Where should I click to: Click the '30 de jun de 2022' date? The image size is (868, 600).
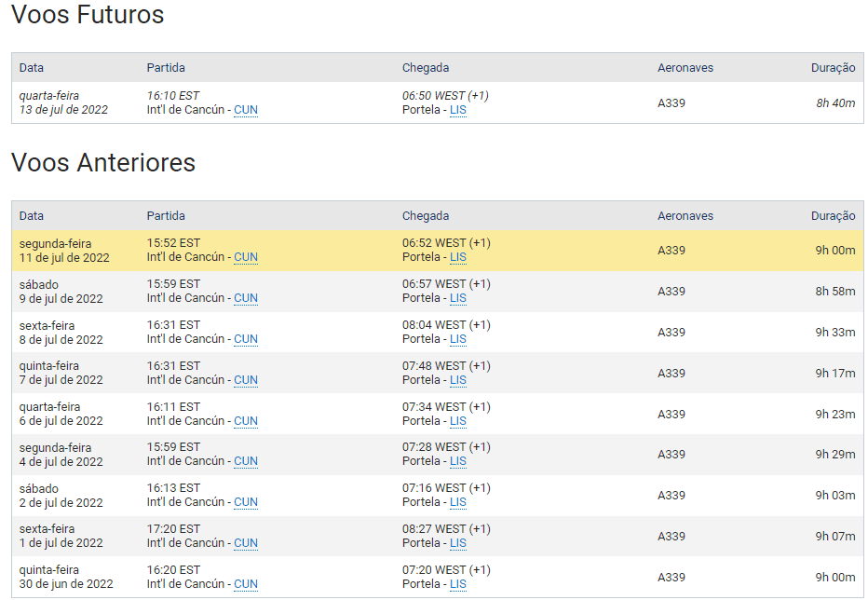point(66,584)
